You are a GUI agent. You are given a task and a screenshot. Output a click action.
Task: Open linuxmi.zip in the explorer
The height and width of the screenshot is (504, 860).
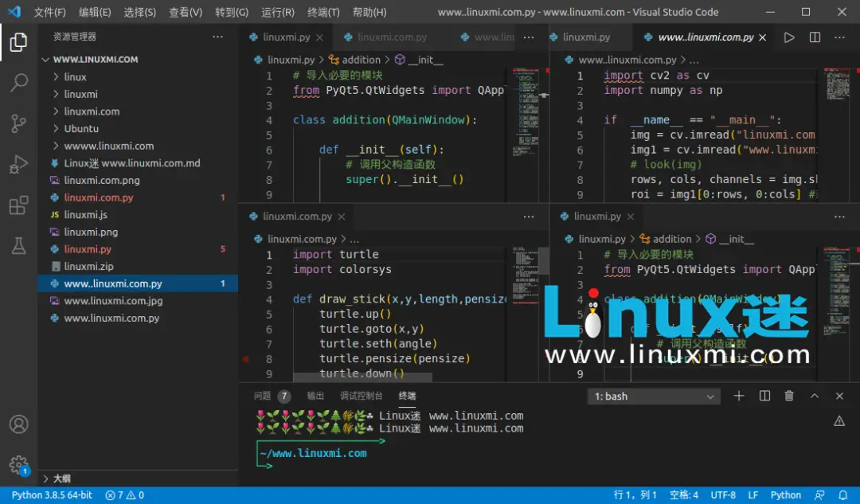point(138,267)
